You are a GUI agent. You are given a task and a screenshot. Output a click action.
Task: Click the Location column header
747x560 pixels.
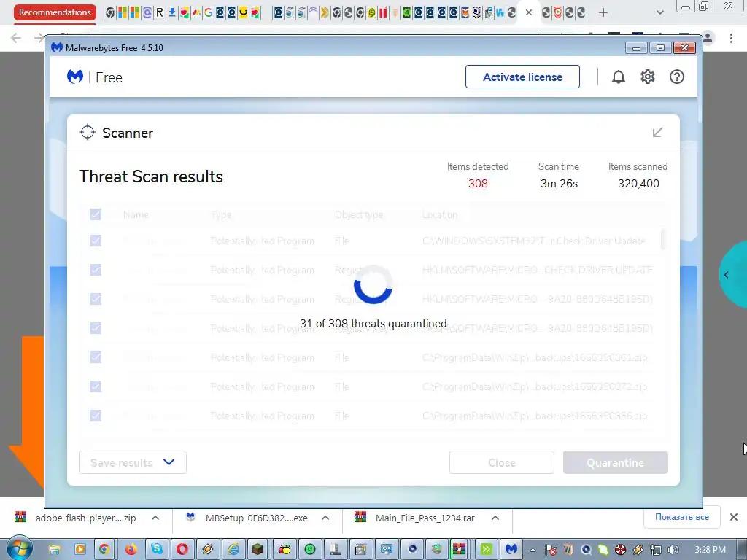pos(440,215)
